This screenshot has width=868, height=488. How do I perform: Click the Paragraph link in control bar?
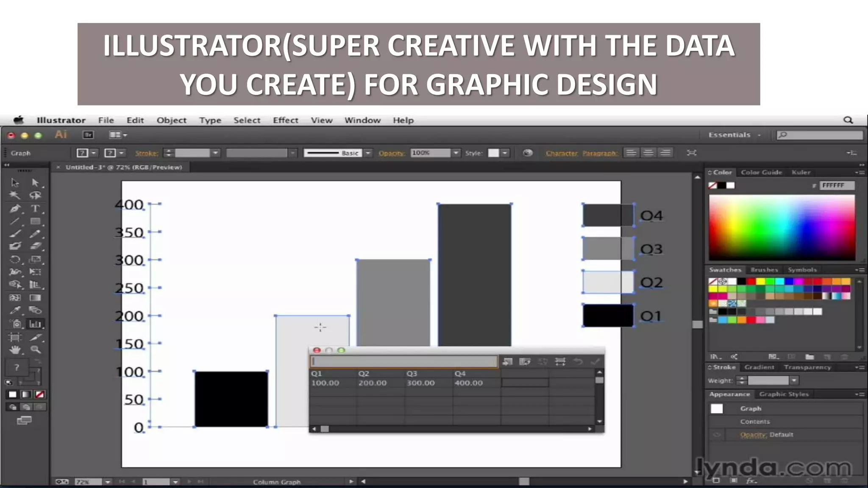tap(600, 153)
